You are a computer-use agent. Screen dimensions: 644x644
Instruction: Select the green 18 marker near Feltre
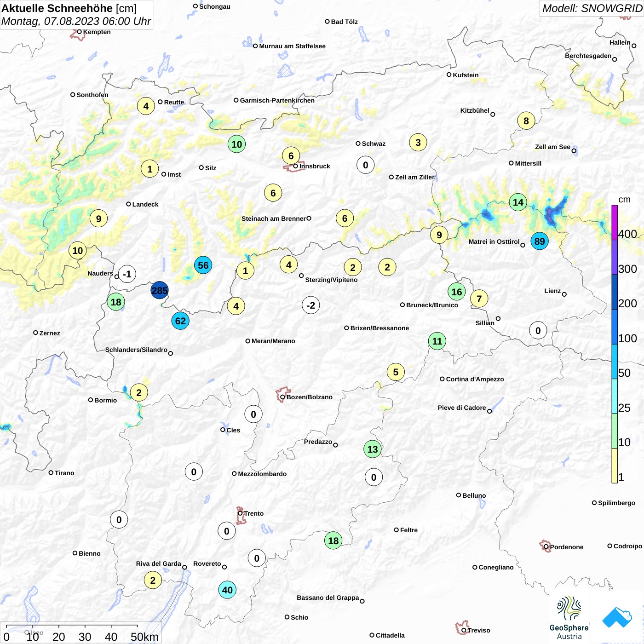(333, 540)
